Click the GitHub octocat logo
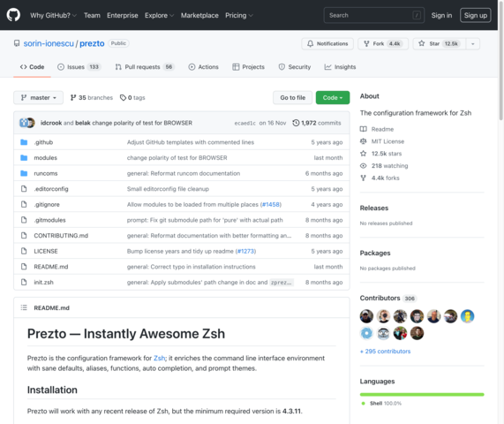Viewport: 504px width, 424px height. [x=13, y=15]
